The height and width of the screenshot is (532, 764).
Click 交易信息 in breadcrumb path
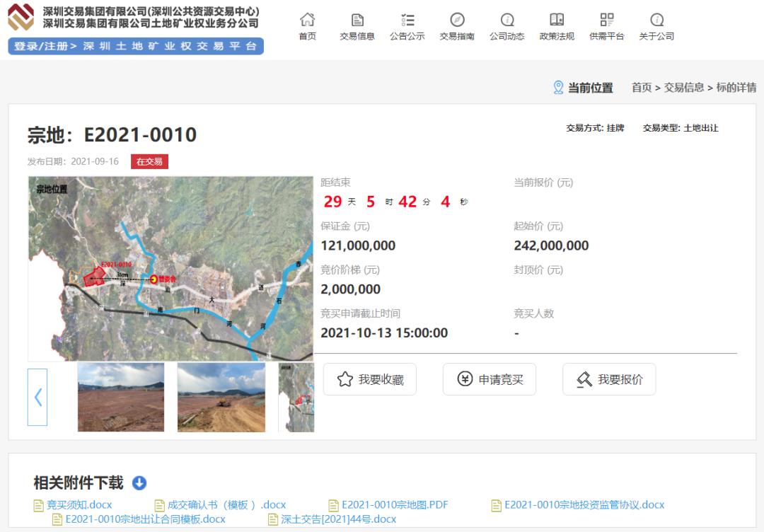point(683,87)
